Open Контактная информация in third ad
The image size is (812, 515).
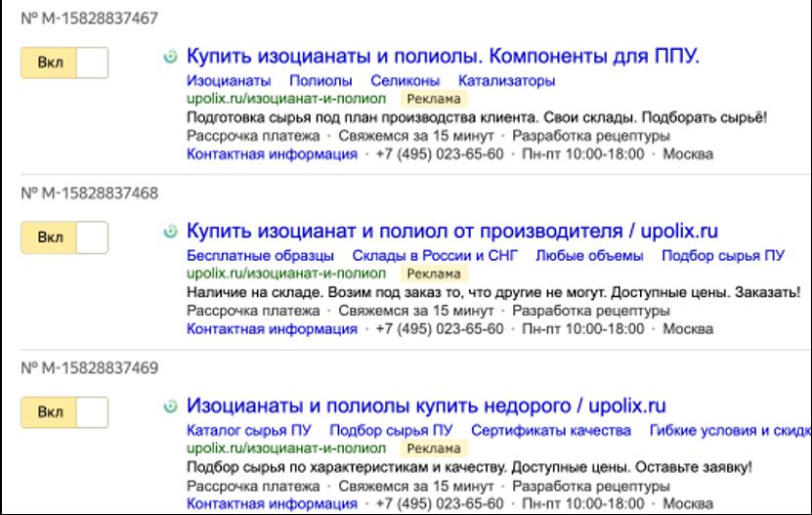point(272,503)
